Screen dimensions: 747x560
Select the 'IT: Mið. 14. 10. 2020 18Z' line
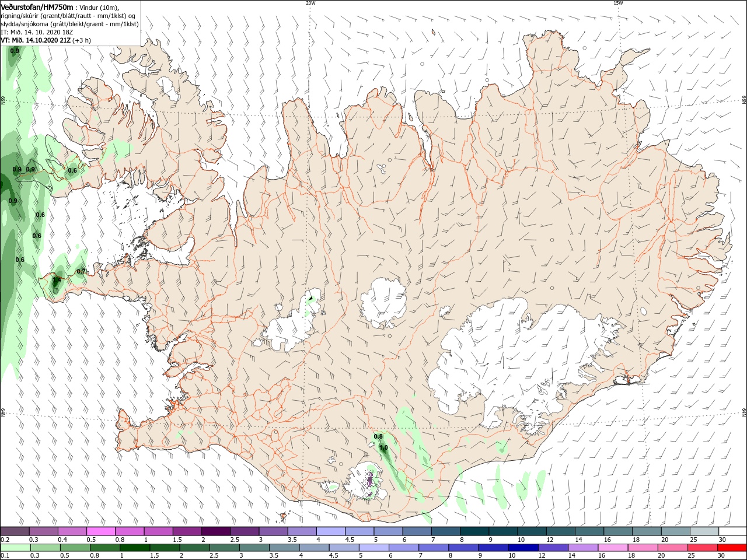pyautogui.click(x=36, y=32)
